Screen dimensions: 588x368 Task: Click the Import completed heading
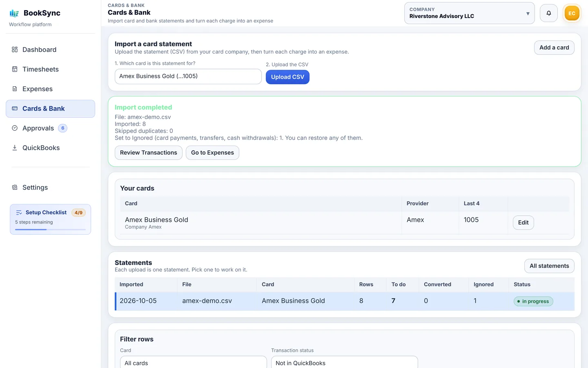coord(143,108)
